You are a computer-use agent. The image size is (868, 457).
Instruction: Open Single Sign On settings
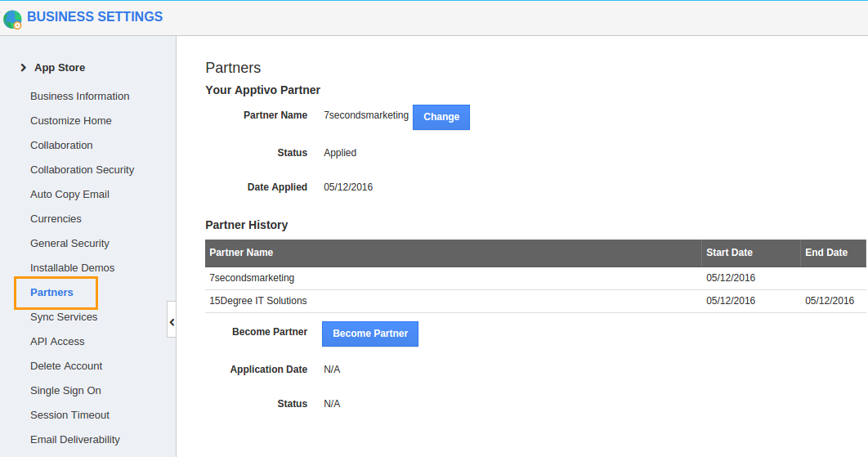click(66, 391)
